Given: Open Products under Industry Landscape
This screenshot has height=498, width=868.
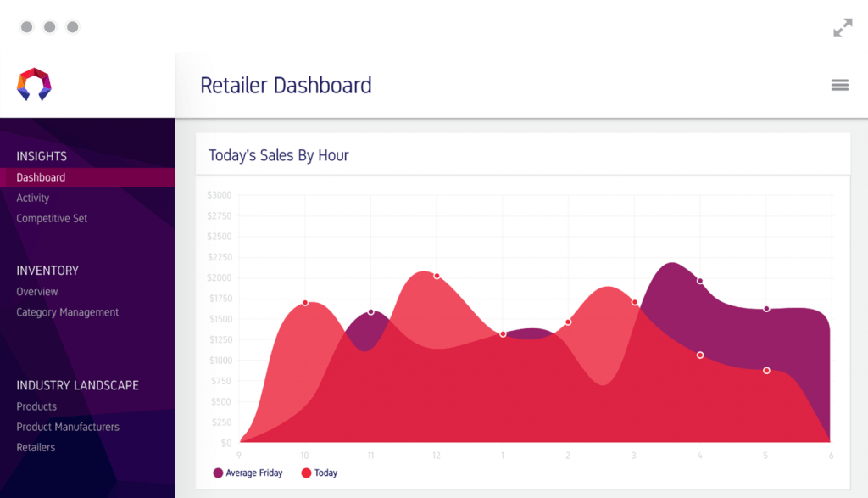Looking at the screenshot, I should click(x=36, y=406).
